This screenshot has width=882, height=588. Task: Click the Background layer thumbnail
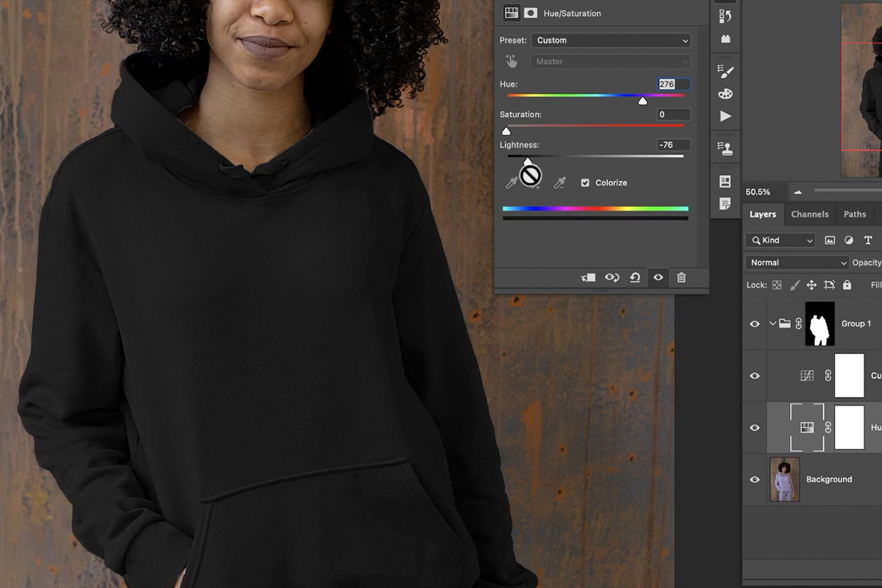[x=784, y=479]
